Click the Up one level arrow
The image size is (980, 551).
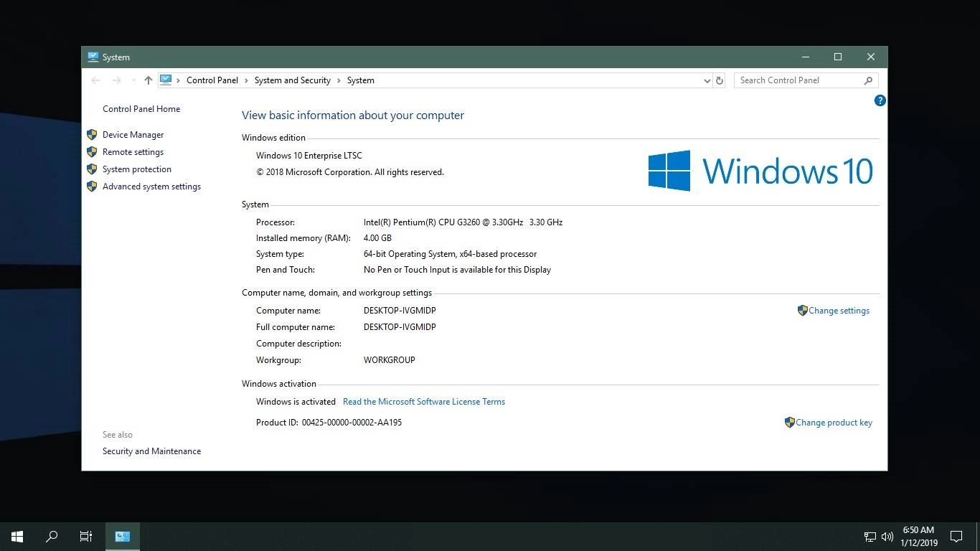[x=149, y=80]
